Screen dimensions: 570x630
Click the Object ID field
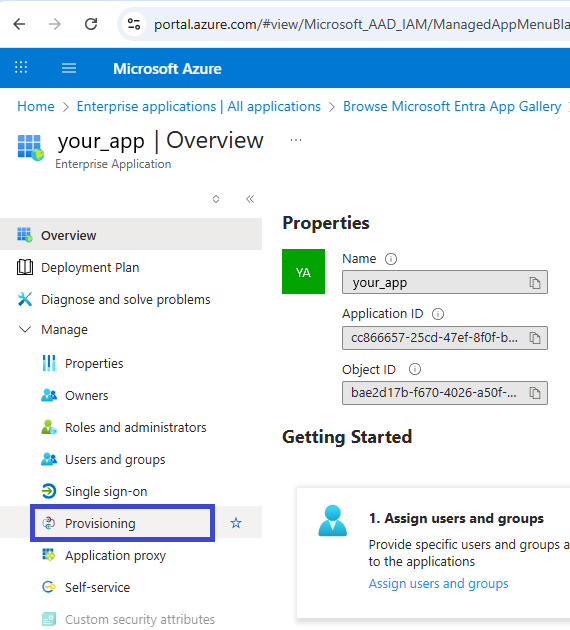(445, 393)
